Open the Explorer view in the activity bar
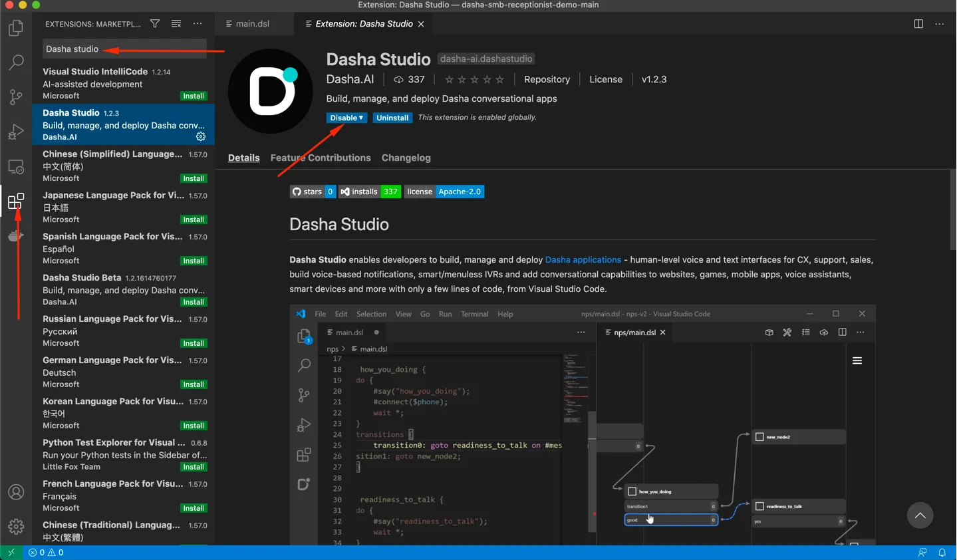This screenshot has height=560, width=957. coord(16,28)
